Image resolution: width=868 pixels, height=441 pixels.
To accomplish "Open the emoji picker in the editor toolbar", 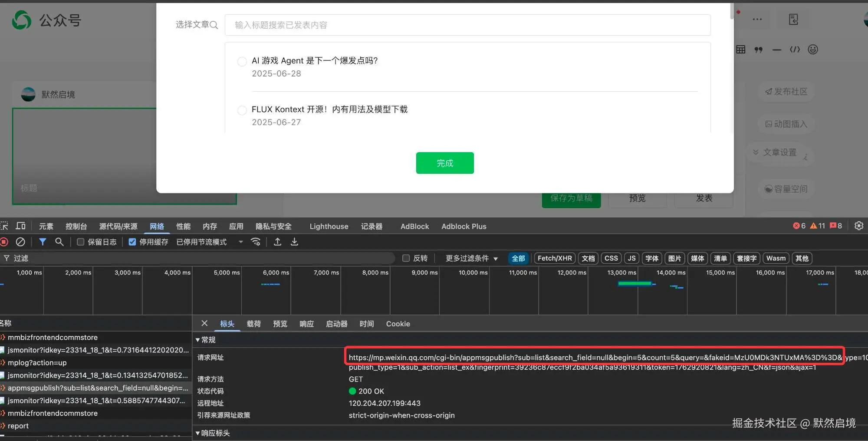I will coord(813,50).
